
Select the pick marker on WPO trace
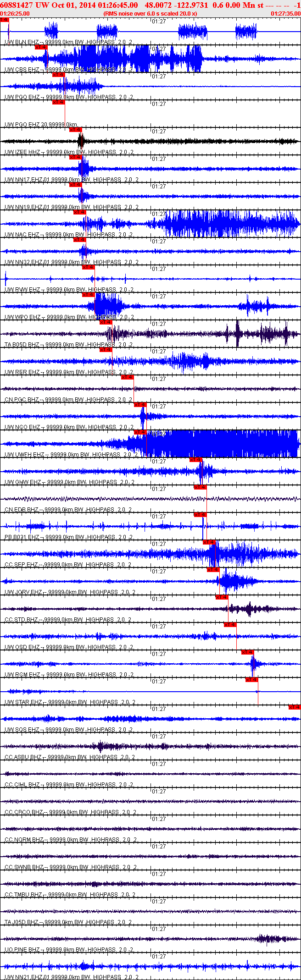tap(88, 295)
